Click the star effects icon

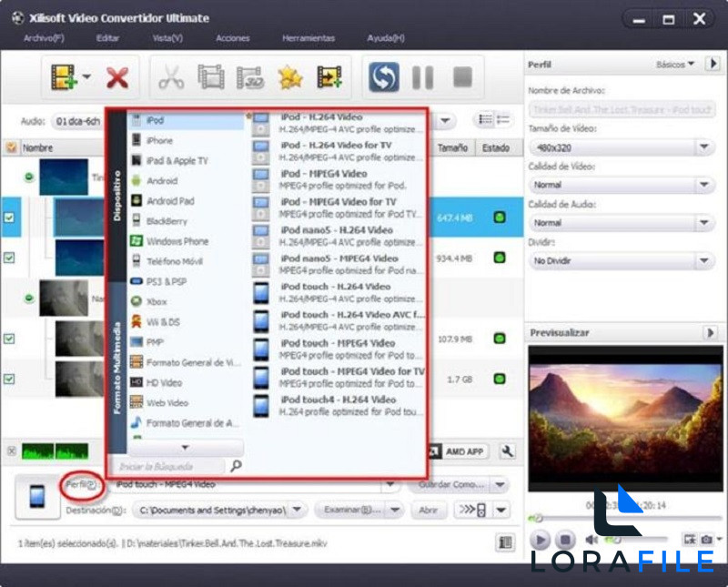pos(290,77)
